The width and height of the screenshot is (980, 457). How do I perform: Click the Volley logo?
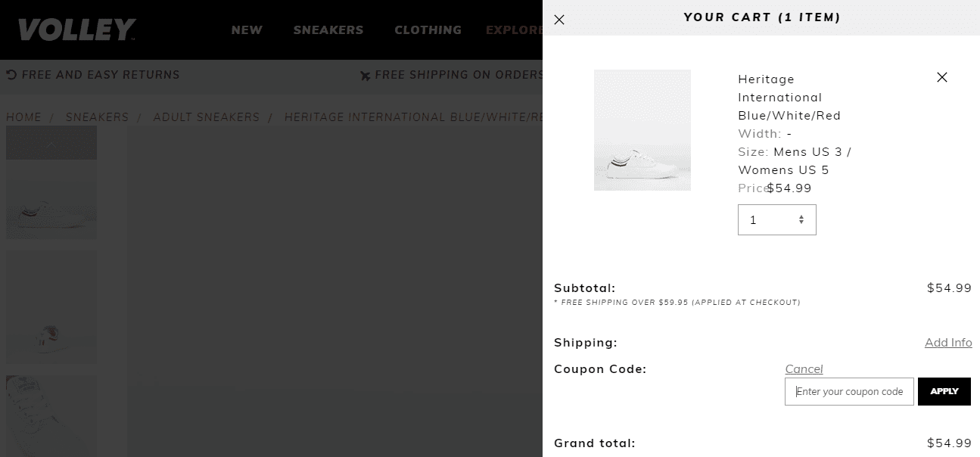(x=76, y=30)
